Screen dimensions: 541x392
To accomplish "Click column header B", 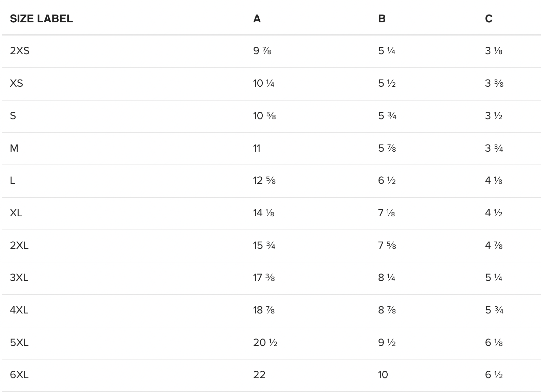I will pos(382,19).
